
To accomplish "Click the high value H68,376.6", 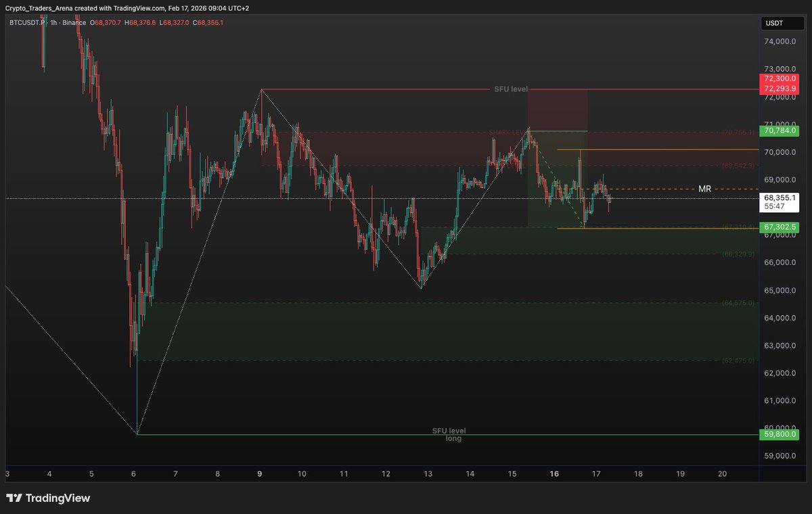I will [x=139, y=22].
